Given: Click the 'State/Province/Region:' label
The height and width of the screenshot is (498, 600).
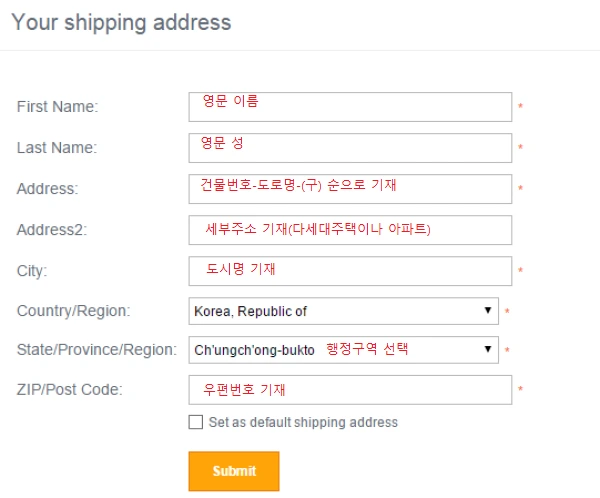Looking at the screenshot, I should pyautogui.click(x=97, y=350).
